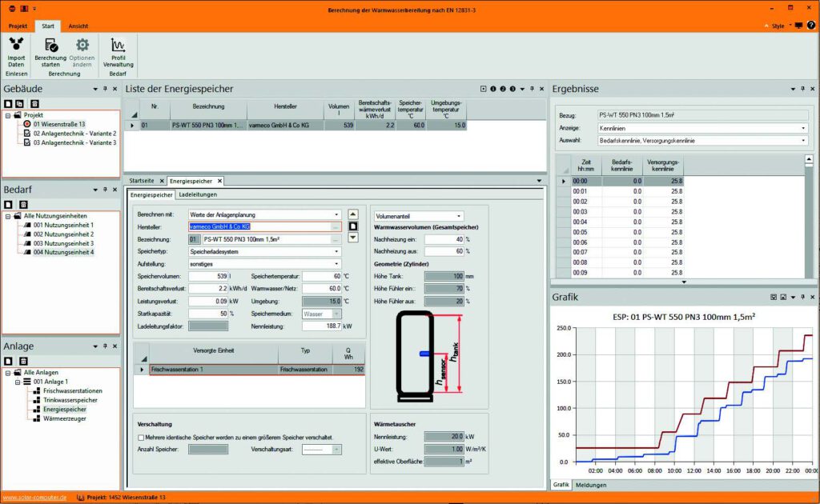Tick the Mehrere identische Speicher checkbox
Viewport: 820px width, 504px height.
[141, 438]
